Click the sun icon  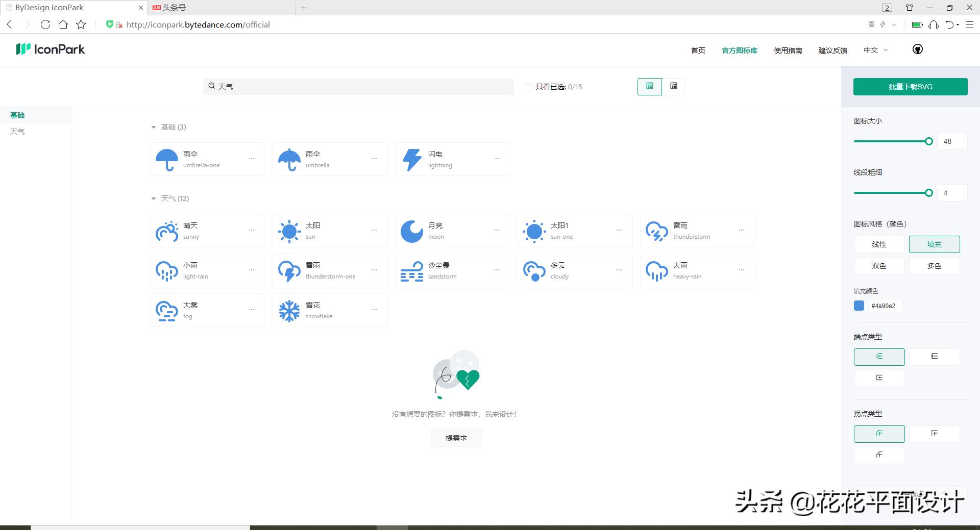pyautogui.click(x=289, y=231)
